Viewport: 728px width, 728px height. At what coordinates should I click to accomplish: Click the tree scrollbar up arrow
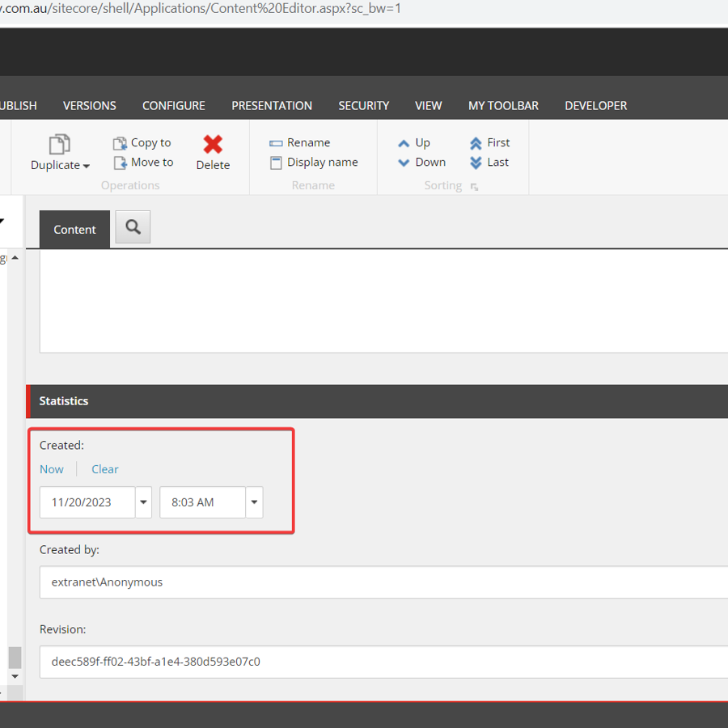click(15, 258)
